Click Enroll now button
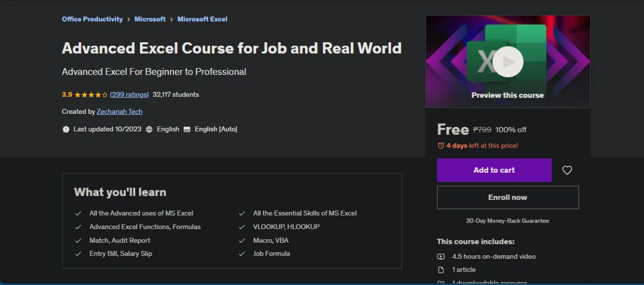 coord(508,197)
